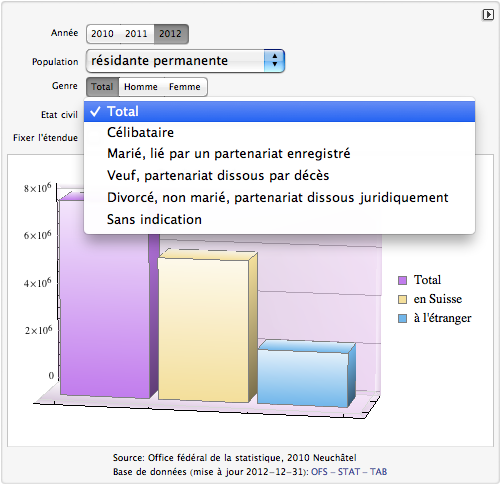Screen dimensions: 501x484
Task: Choose Célibataire menu entry
Action: pyautogui.click(x=279, y=133)
